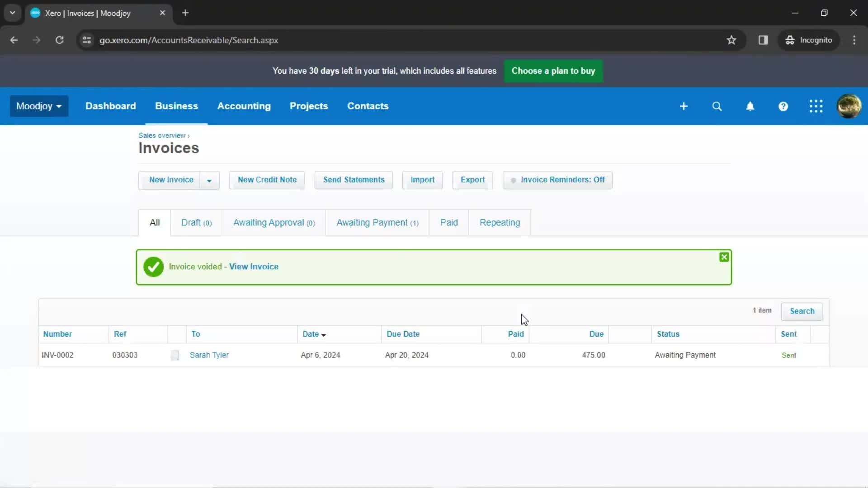Click the Send Statements button
This screenshot has height=488, width=868.
coord(354,180)
